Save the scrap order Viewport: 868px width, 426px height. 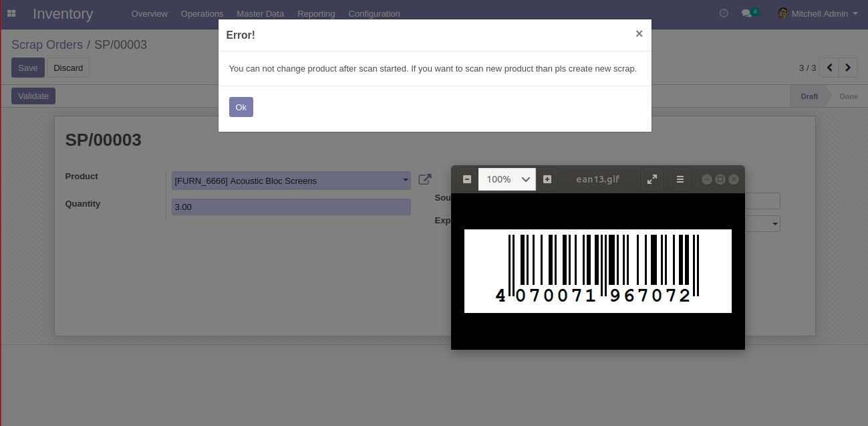coord(28,68)
